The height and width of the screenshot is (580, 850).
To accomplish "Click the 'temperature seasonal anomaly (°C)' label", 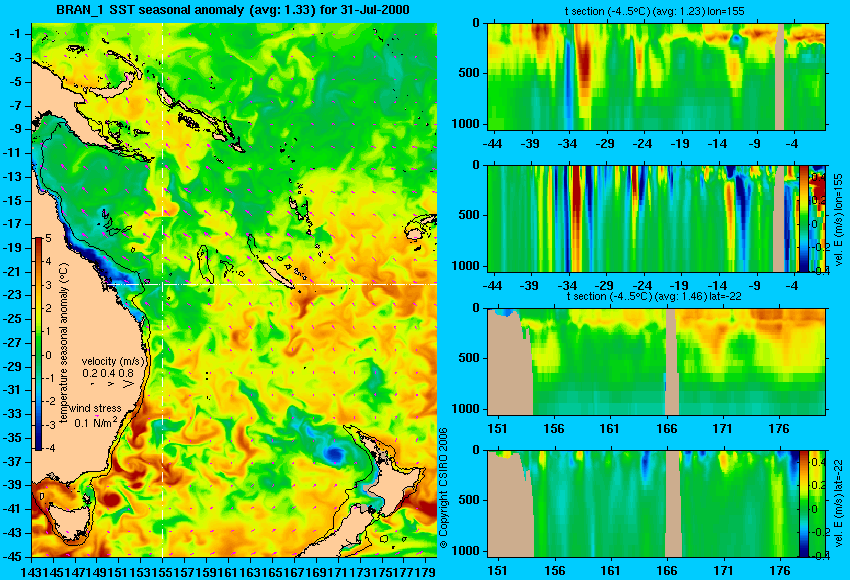I will tap(64, 343).
